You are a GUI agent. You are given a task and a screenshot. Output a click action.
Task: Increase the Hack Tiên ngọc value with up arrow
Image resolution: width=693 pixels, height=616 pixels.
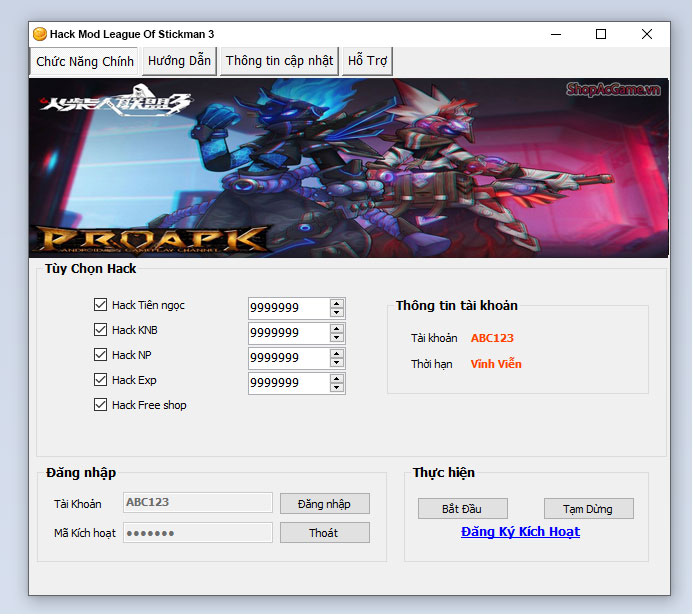click(x=337, y=304)
